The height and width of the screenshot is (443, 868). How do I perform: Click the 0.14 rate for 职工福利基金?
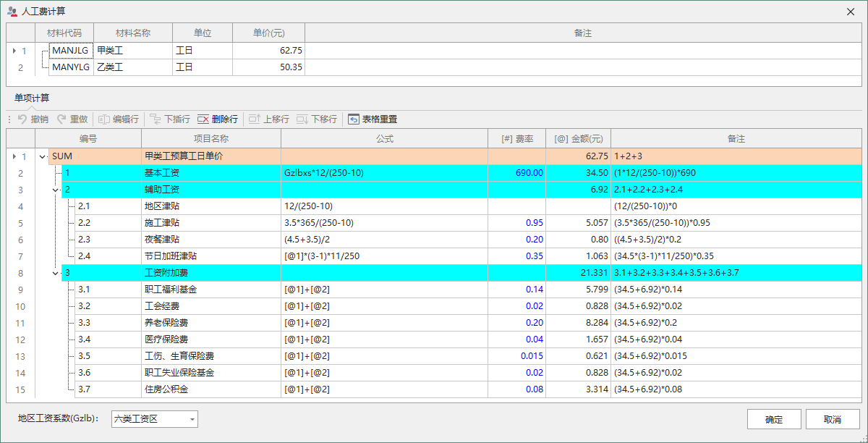click(x=516, y=290)
